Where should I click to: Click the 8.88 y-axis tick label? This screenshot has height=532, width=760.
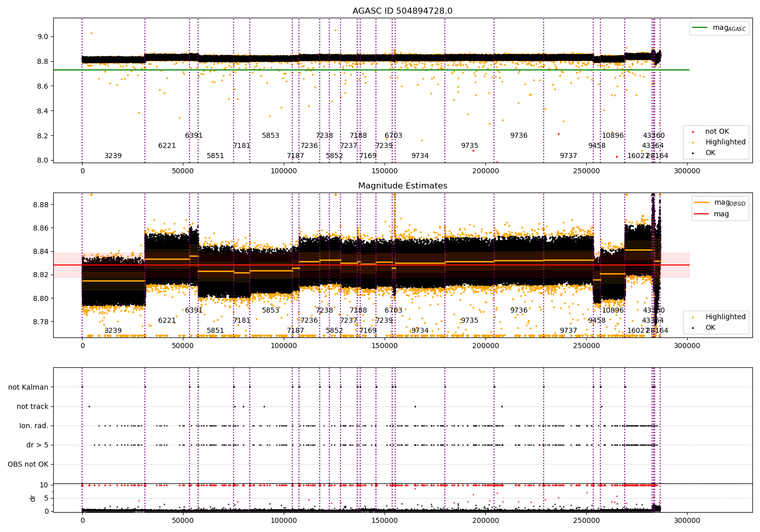pos(41,205)
